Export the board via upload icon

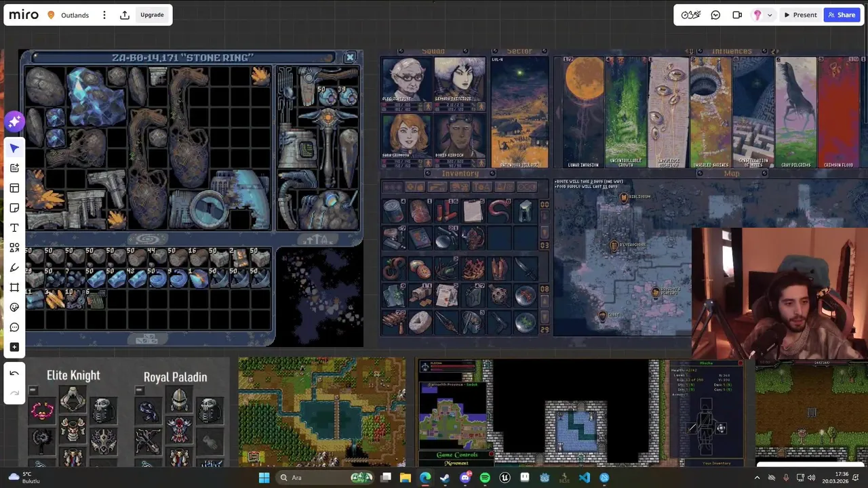pyautogui.click(x=125, y=15)
